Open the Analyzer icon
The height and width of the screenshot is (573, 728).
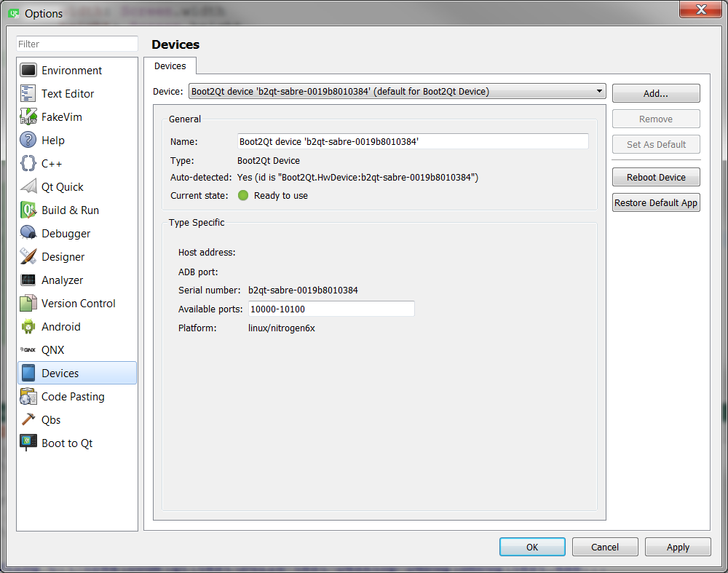pyautogui.click(x=28, y=280)
